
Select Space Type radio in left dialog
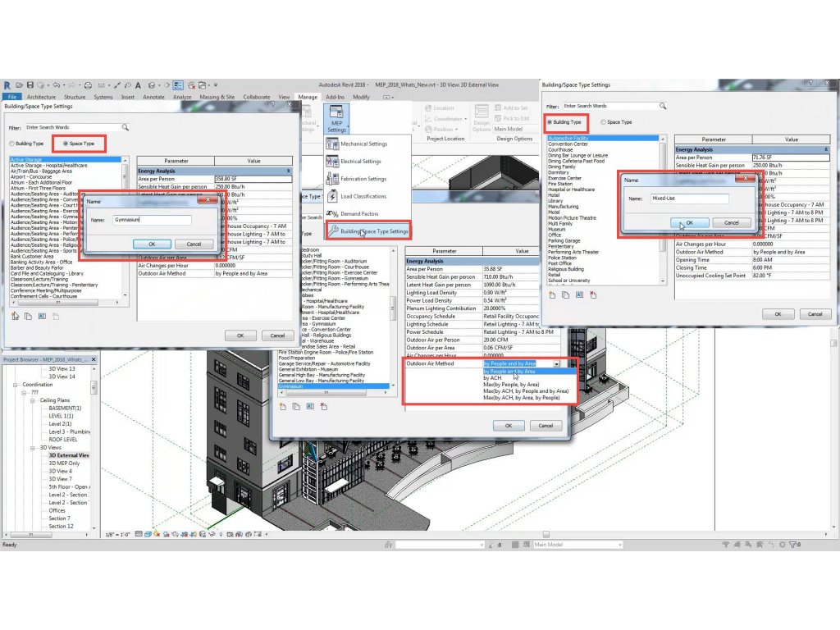66,144
